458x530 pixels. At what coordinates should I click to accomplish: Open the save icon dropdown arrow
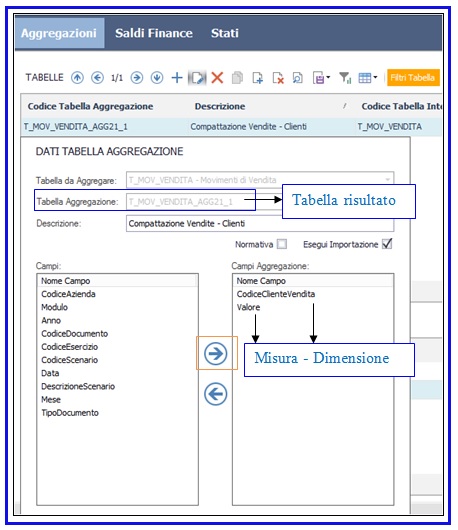click(x=328, y=77)
